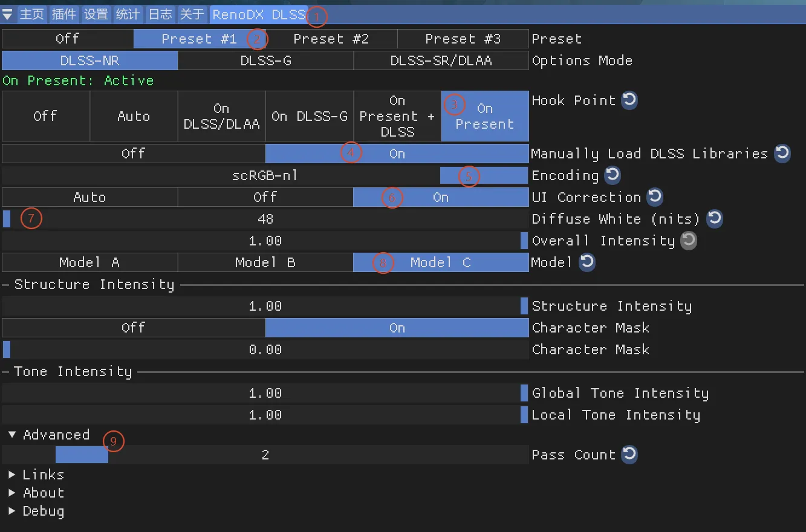This screenshot has width=806, height=532.
Task: Reset the Pass Count value
Action: click(629, 455)
